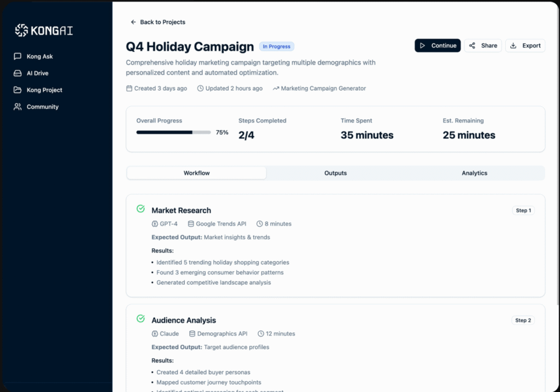
Task: Click the Share icon button
Action: (x=472, y=46)
